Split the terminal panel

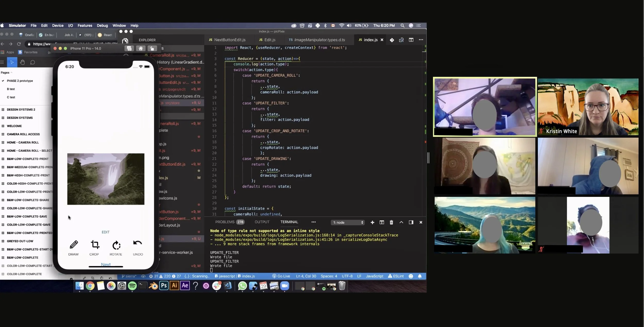(382, 222)
